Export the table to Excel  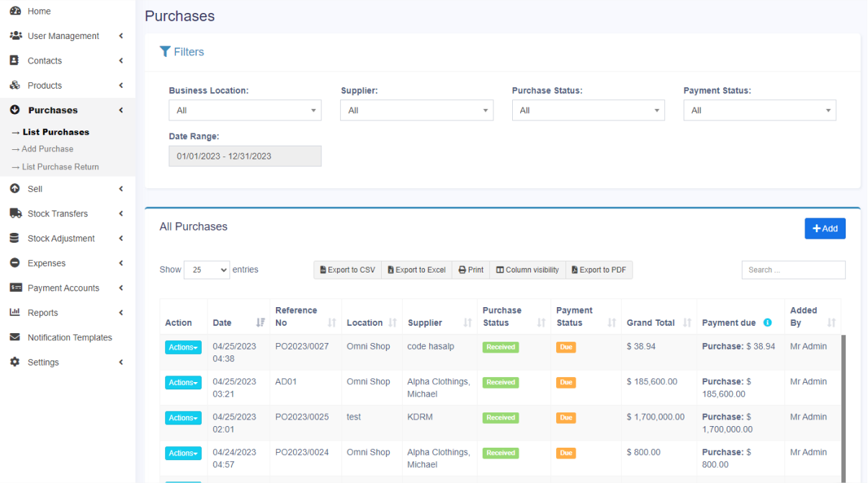click(x=417, y=270)
